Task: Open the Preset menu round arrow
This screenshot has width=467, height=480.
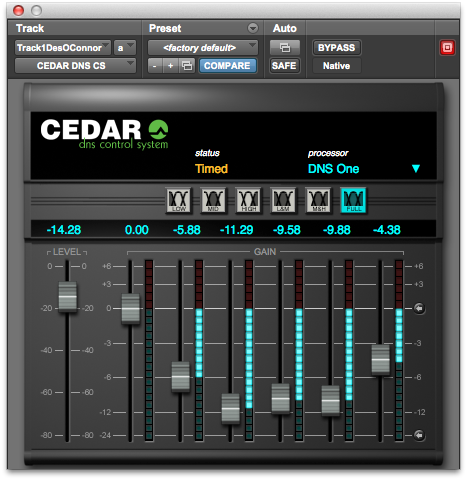Action: (x=253, y=28)
